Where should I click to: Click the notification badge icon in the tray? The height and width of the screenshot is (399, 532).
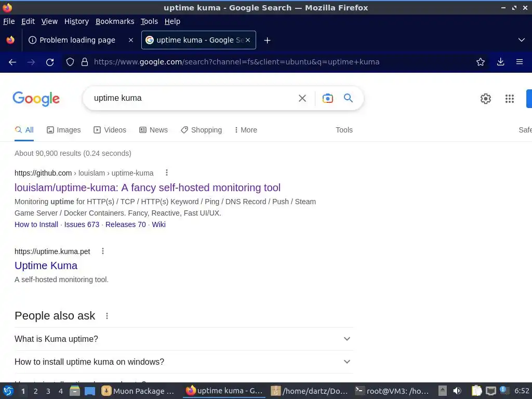point(503,390)
